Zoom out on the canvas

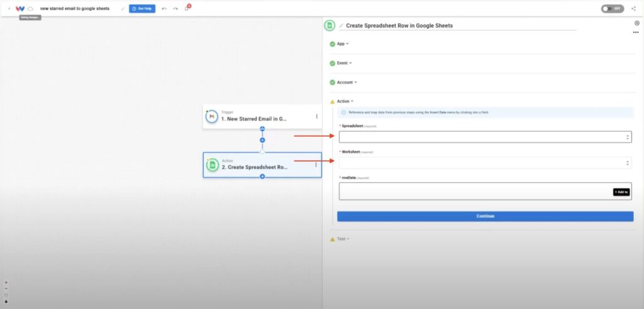(6, 288)
